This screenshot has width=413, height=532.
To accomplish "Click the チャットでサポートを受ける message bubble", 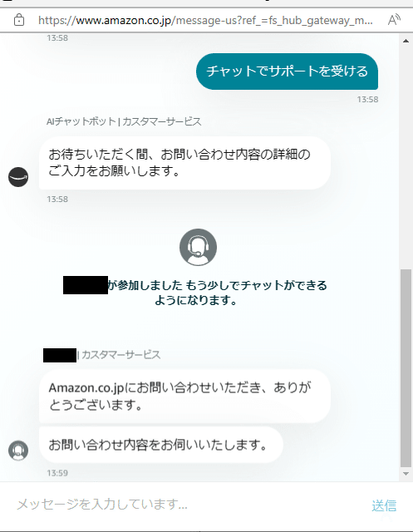I will 287,71.
